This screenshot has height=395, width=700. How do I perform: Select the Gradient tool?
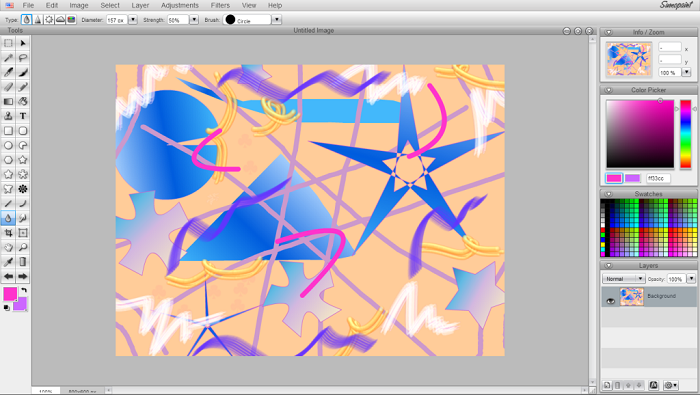pyautogui.click(x=8, y=101)
